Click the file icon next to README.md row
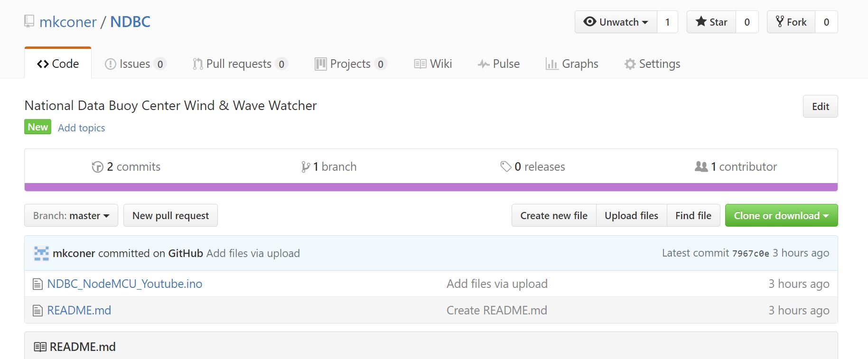868x359 pixels. point(37,311)
